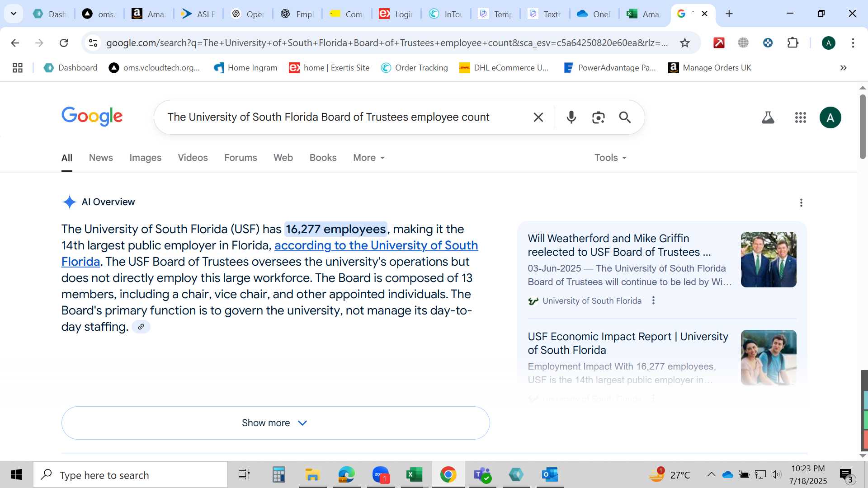Open Google apps grid

point(800,117)
